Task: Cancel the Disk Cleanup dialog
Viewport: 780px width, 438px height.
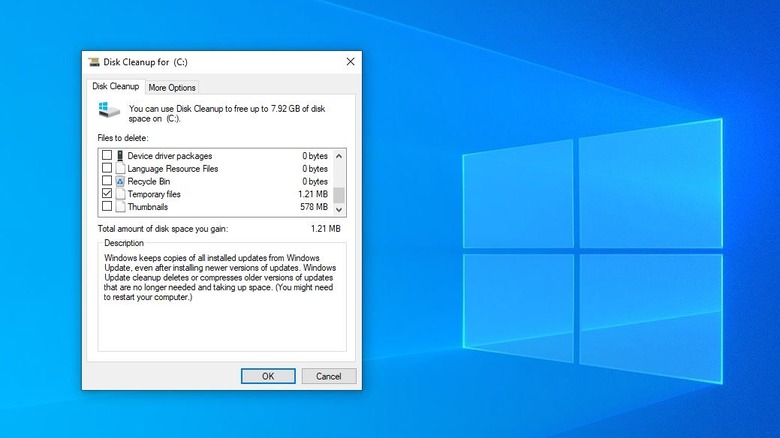Action: pyautogui.click(x=329, y=377)
